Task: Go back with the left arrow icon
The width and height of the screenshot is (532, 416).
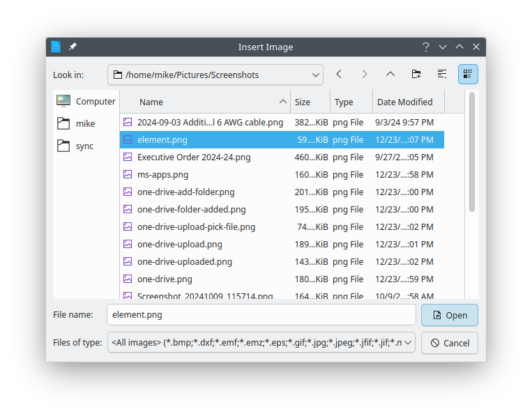Action: [x=339, y=75]
